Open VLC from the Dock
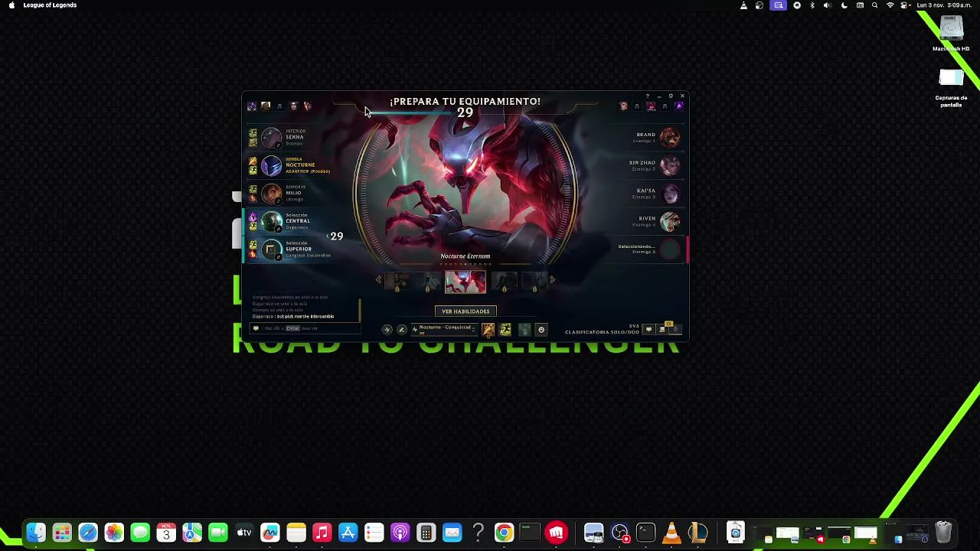 coord(671,533)
